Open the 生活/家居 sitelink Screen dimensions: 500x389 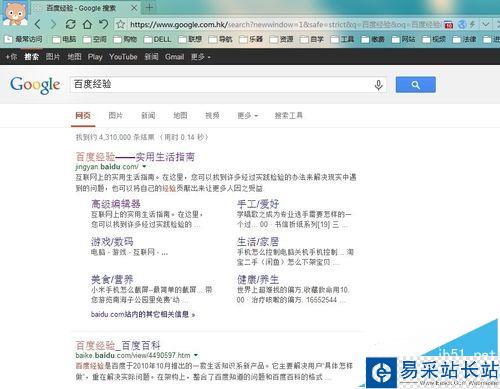coord(258,241)
